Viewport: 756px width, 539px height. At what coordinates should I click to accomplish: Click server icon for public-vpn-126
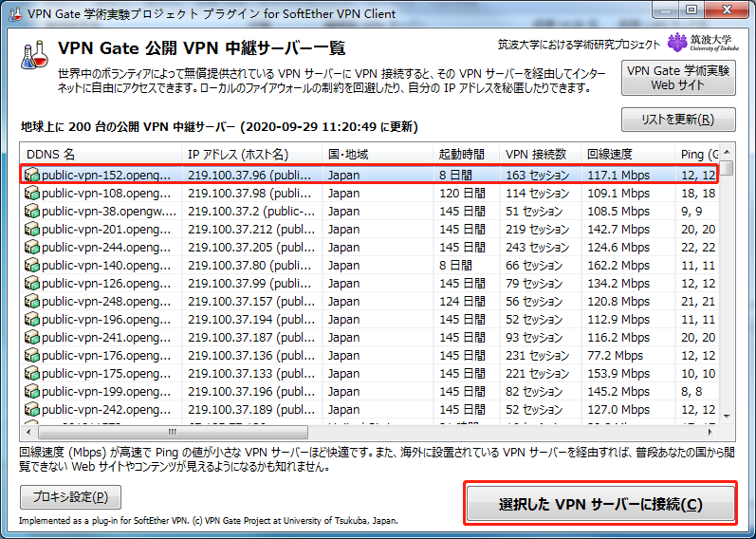tap(32, 283)
